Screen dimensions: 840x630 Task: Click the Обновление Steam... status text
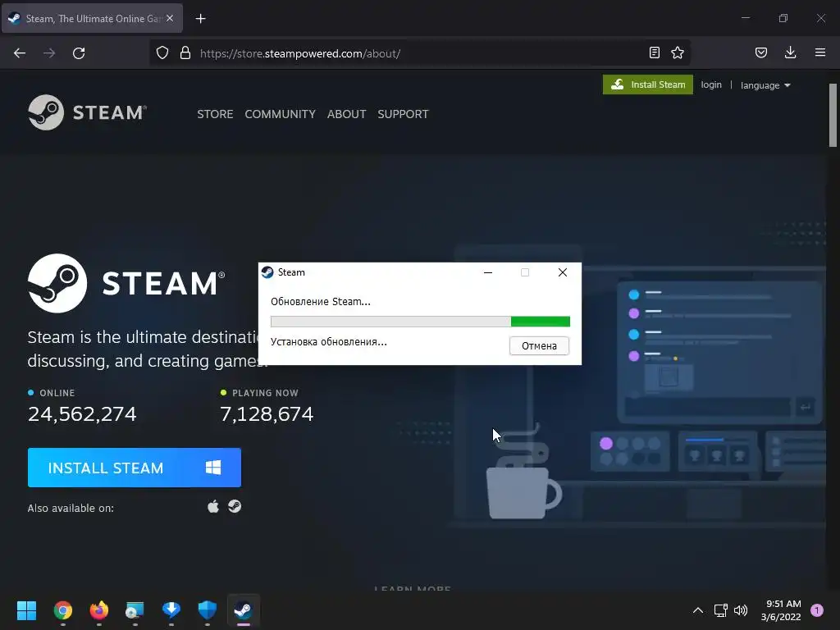click(321, 302)
